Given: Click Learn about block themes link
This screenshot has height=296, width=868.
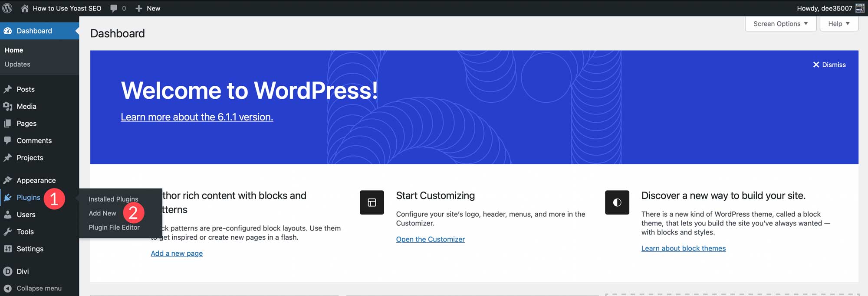Looking at the screenshot, I should point(684,248).
